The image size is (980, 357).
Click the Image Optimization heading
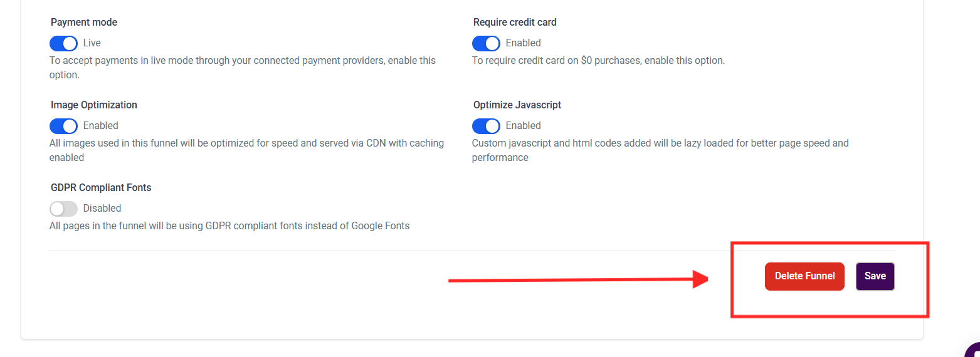(x=94, y=105)
